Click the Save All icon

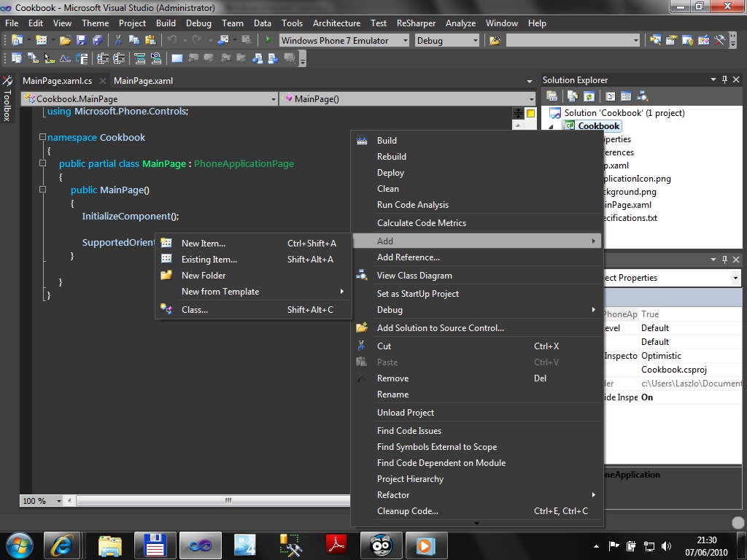tap(97, 41)
